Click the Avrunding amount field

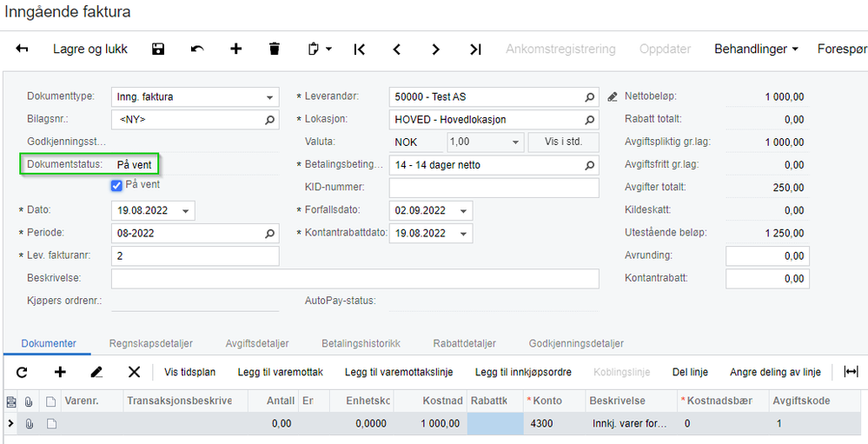click(767, 255)
